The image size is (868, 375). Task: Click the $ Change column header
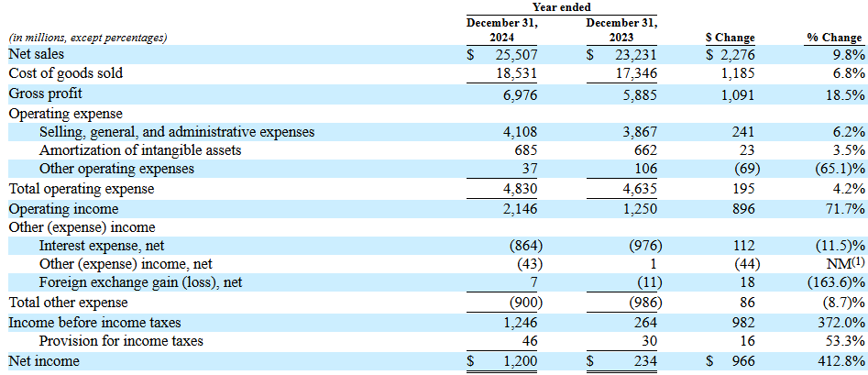pos(730,38)
